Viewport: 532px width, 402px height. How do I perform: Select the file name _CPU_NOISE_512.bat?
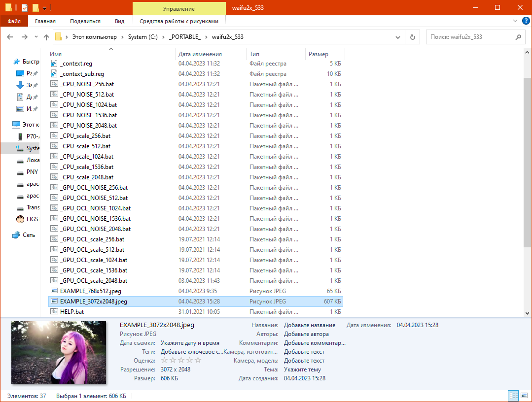87,95
